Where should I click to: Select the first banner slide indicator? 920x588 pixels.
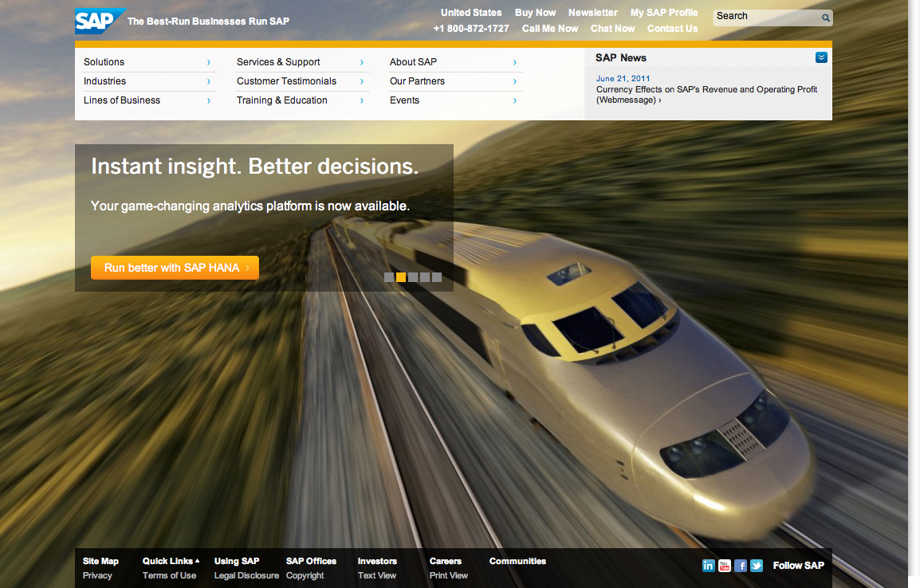(x=389, y=277)
